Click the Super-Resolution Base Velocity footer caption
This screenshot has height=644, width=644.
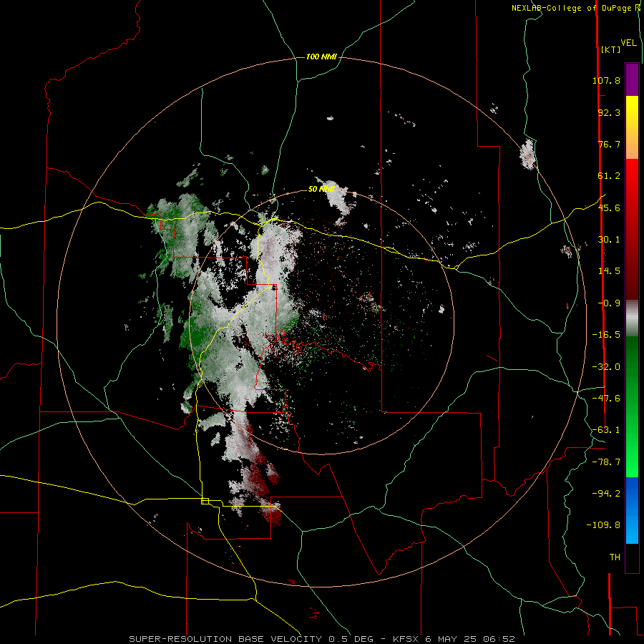tap(321, 639)
